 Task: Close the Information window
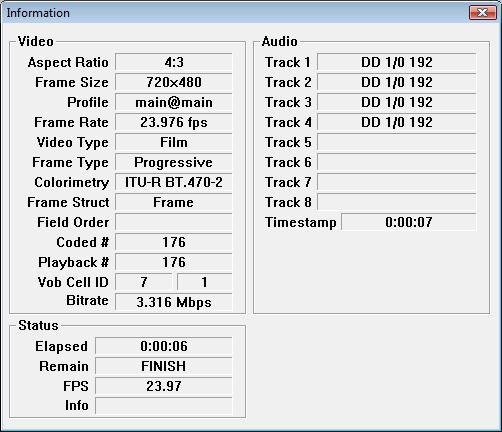coord(482,13)
